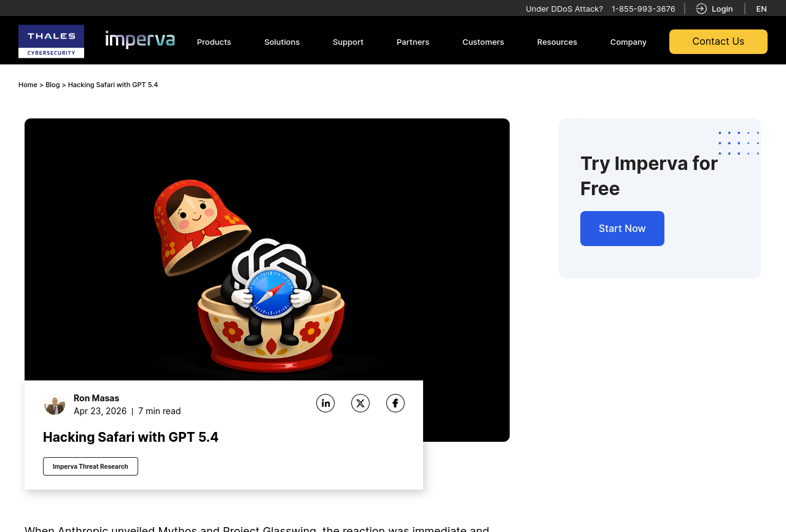Click the Login arrow icon

click(701, 9)
